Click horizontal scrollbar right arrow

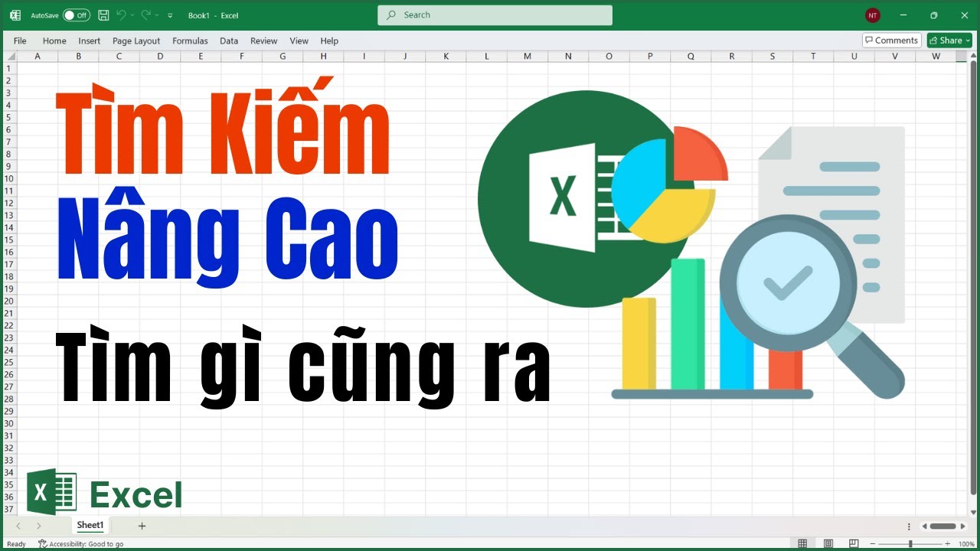(962, 526)
